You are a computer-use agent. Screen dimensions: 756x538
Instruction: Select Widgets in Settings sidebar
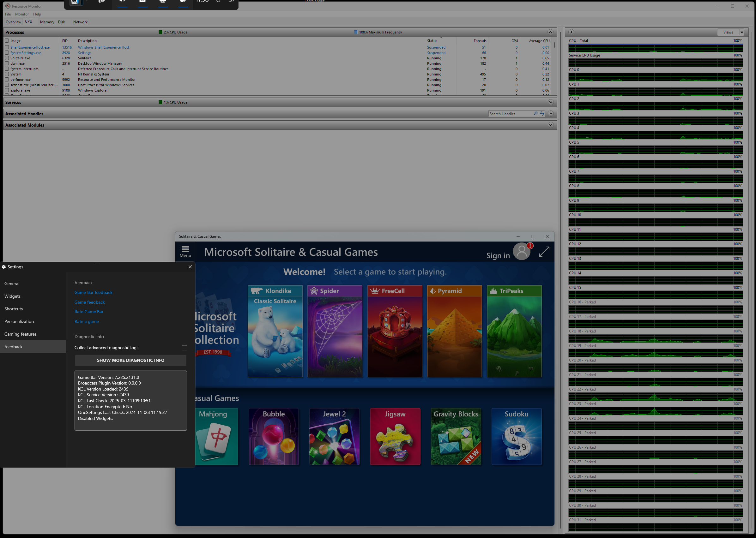click(33, 296)
